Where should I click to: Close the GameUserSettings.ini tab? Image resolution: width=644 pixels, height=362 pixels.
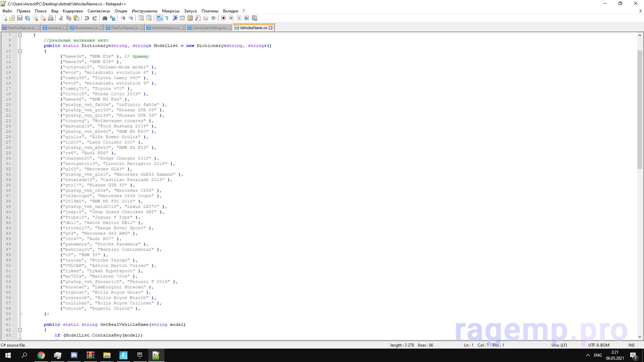(x=230, y=28)
